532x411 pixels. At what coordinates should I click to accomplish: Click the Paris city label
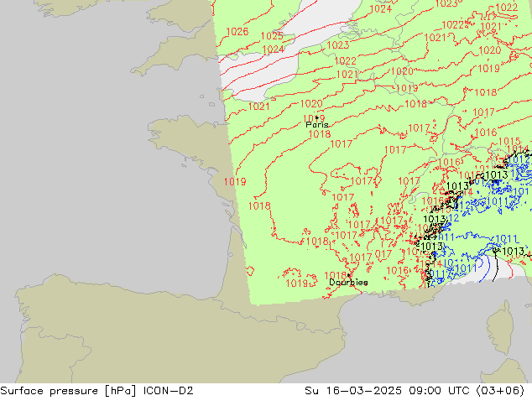[x=317, y=125]
